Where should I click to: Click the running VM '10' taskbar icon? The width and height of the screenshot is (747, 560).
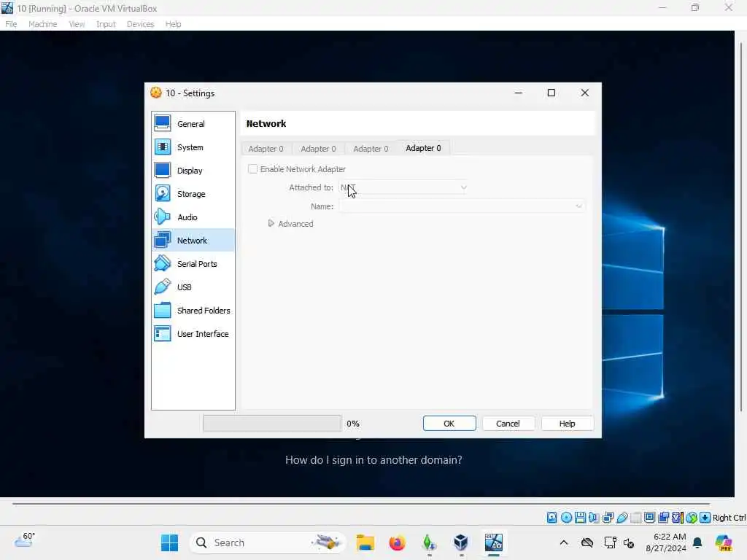(x=494, y=542)
